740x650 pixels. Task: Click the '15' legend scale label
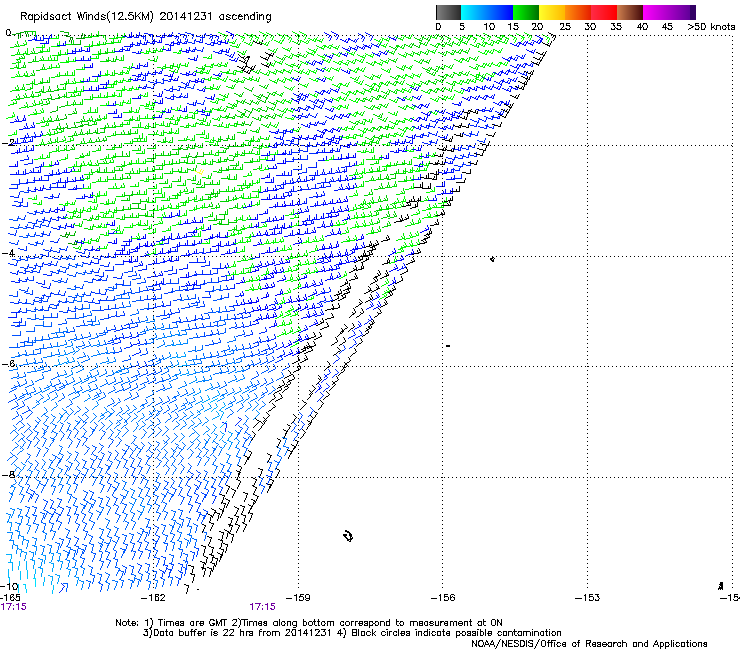pyautogui.click(x=513, y=27)
